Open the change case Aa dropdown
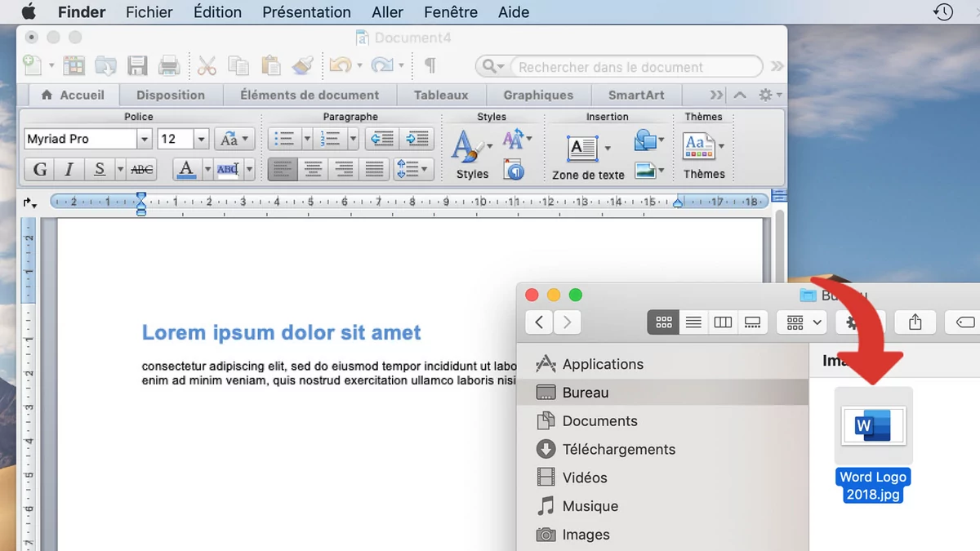 [235, 139]
